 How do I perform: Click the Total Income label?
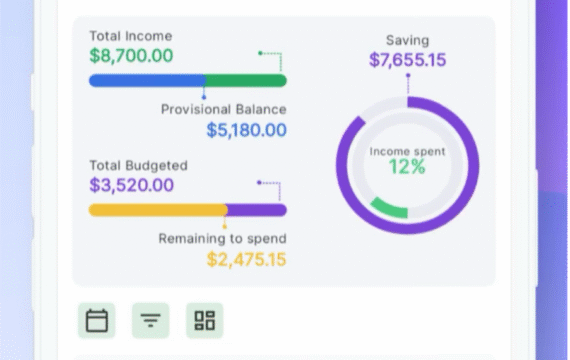point(131,36)
